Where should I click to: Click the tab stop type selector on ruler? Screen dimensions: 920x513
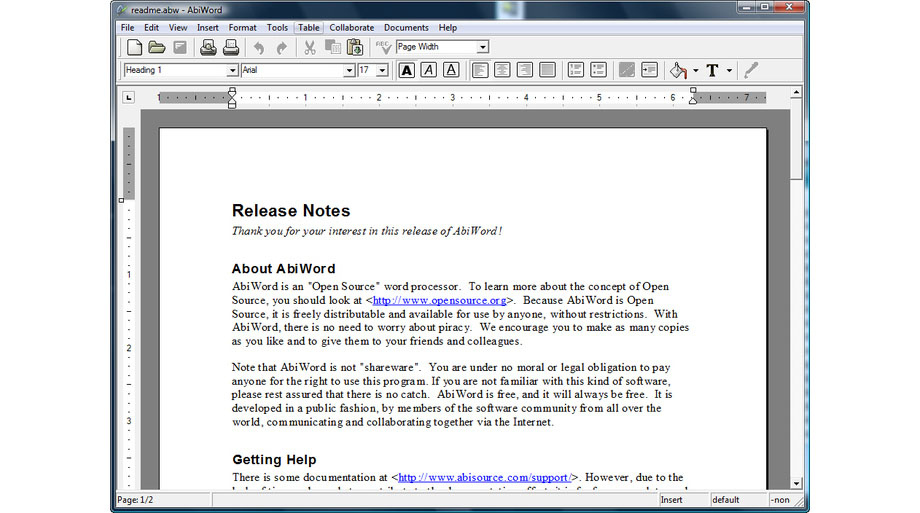pos(128,97)
